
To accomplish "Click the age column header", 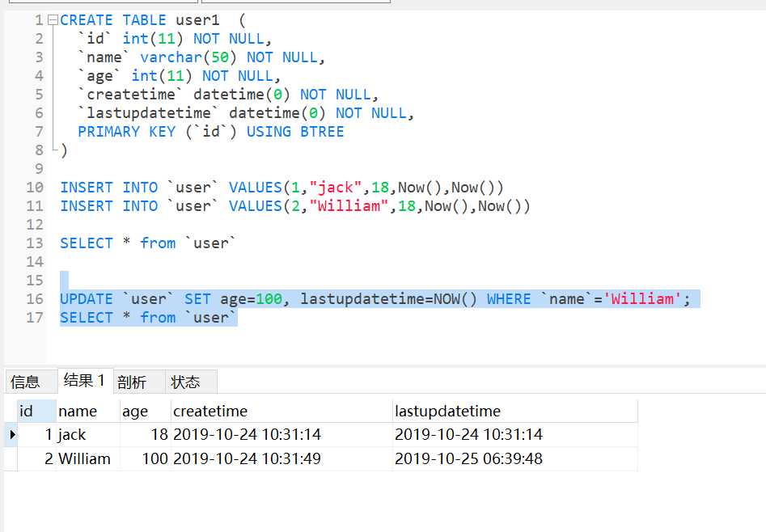I will click(x=146, y=411).
